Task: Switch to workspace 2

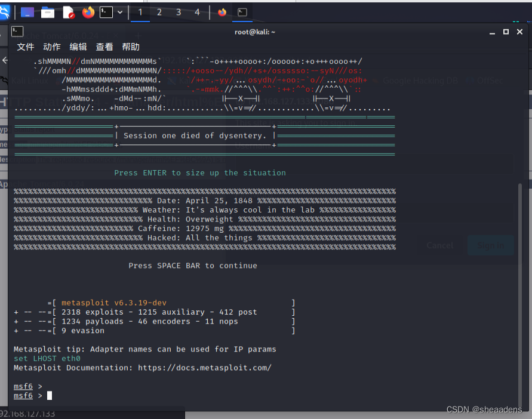Action: tap(160, 12)
